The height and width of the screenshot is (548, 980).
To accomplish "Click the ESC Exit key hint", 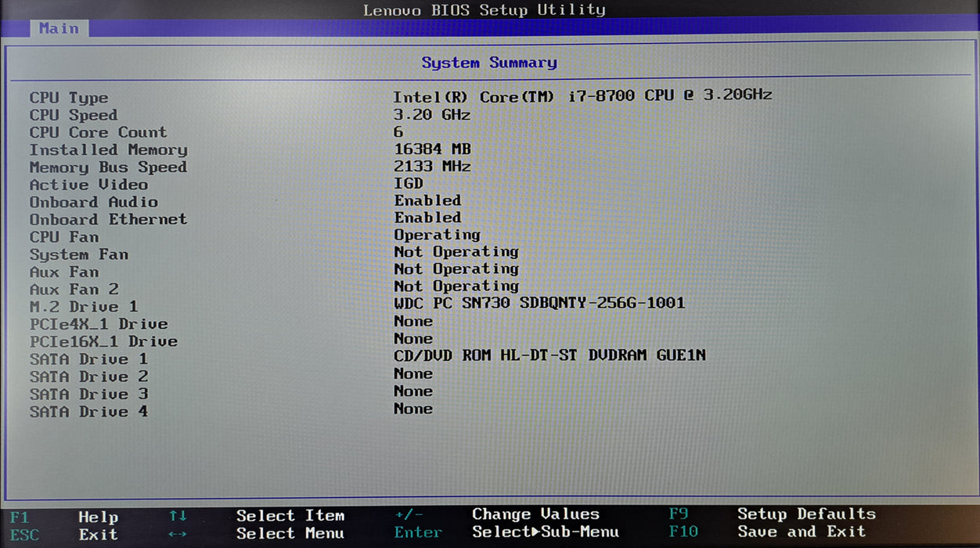I will [64, 535].
